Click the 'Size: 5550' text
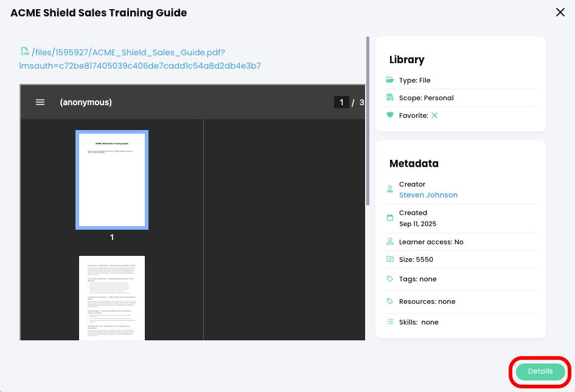The height and width of the screenshot is (392, 575). [x=416, y=260]
